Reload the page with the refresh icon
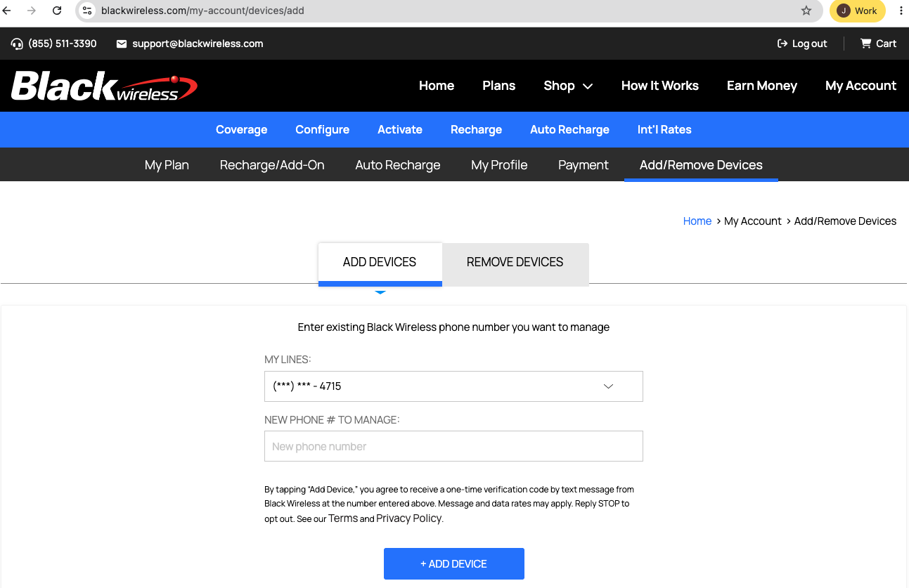The height and width of the screenshot is (588, 909). click(58, 11)
